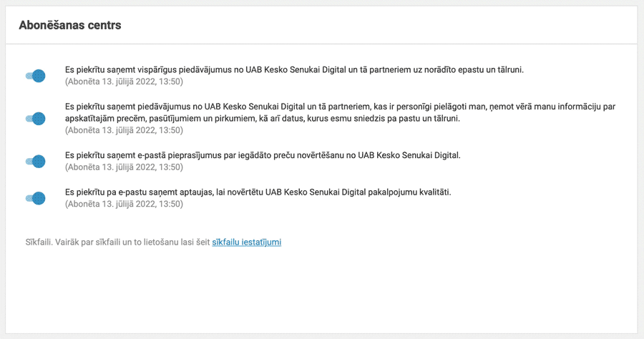The width and height of the screenshot is (644, 339).
Task: Click the divider line under the heading
Action: pos(322,44)
